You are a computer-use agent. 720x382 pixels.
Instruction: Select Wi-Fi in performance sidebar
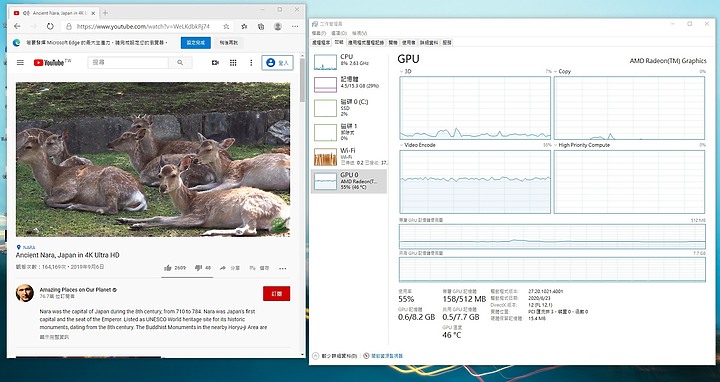pos(349,156)
